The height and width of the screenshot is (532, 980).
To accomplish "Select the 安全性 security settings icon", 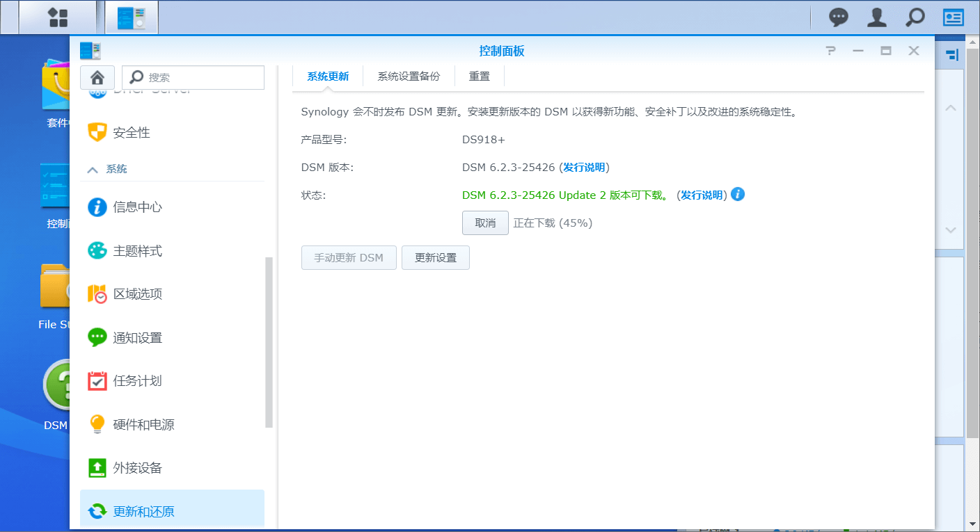I will (129, 132).
